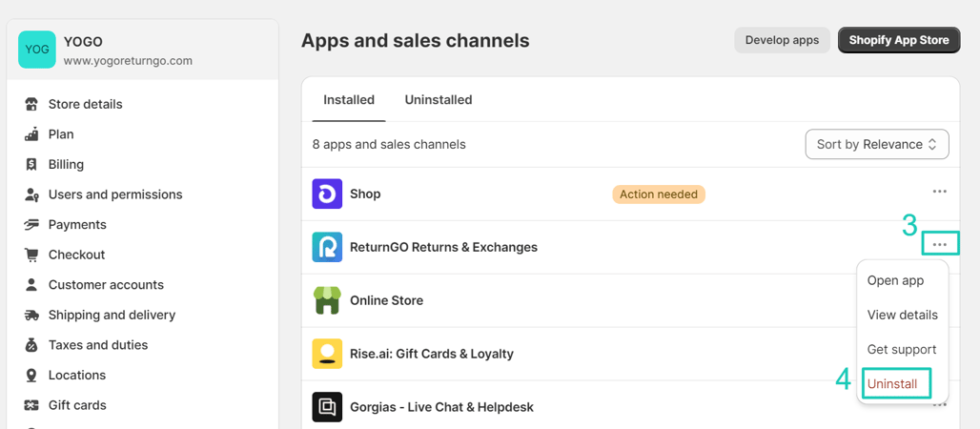Select Open app in the popup menu
The width and height of the screenshot is (980, 429).
click(x=895, y=280)
